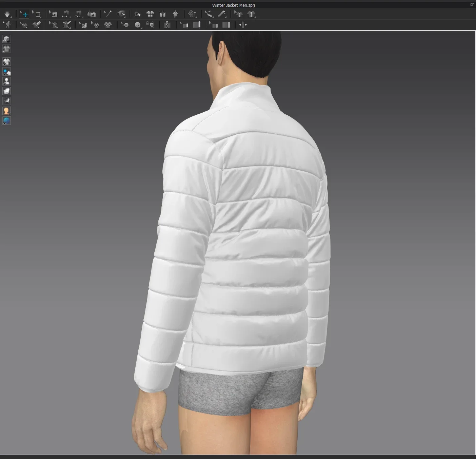Toggle the 3D environment globe visibility
Screen dimensions: 476x459
pos(6,120)
